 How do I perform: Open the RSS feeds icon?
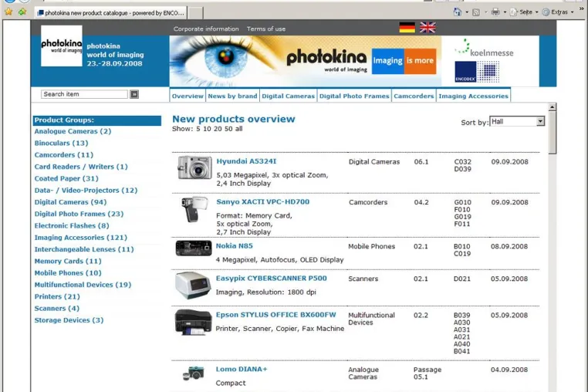[x=476, y=12]
